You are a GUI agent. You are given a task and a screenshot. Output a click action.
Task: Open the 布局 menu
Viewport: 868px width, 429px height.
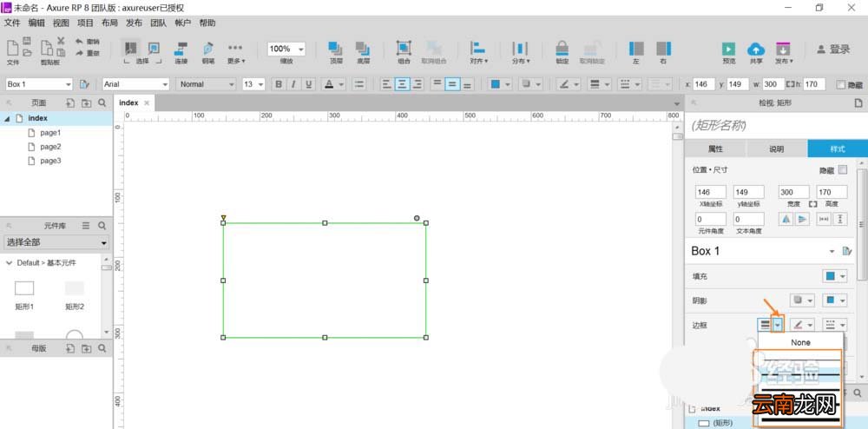pyautogui.click(x=109, y=23)
